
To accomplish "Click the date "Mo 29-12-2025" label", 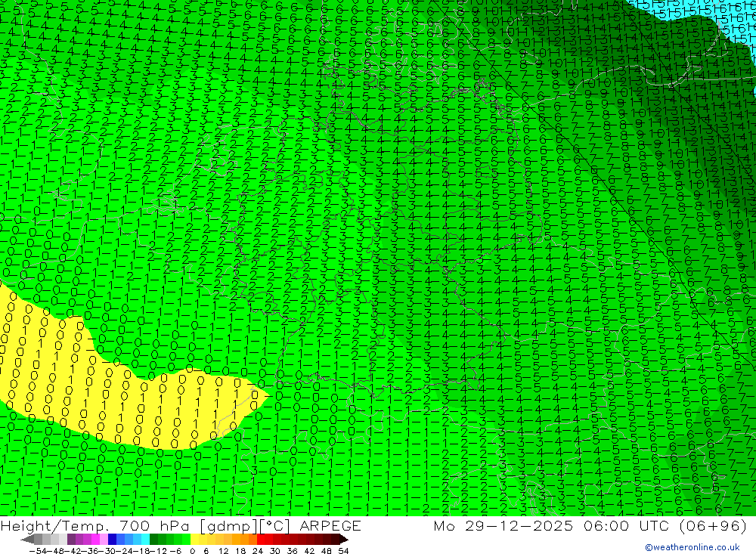I will pos(503,525).
